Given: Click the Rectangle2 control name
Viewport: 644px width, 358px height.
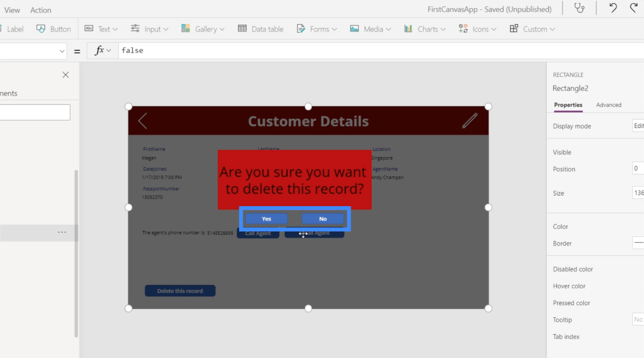Looking at the screenshot, I should (570, 88).
